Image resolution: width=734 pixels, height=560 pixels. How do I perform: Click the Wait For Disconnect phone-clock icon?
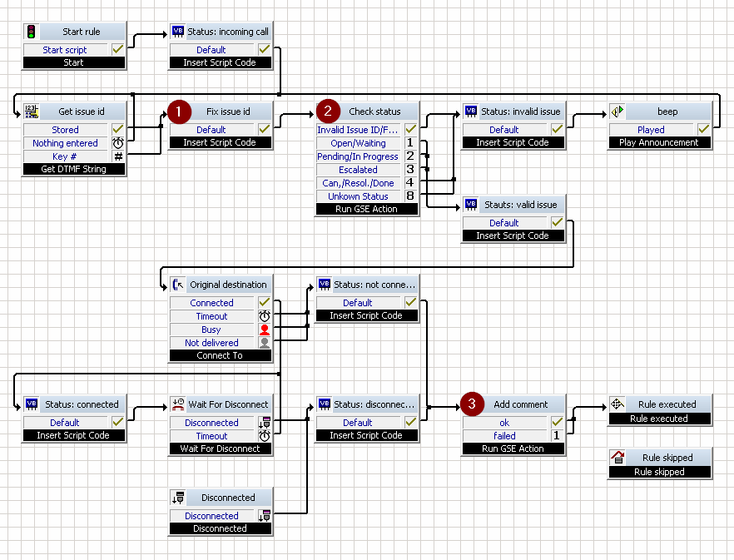178,404
